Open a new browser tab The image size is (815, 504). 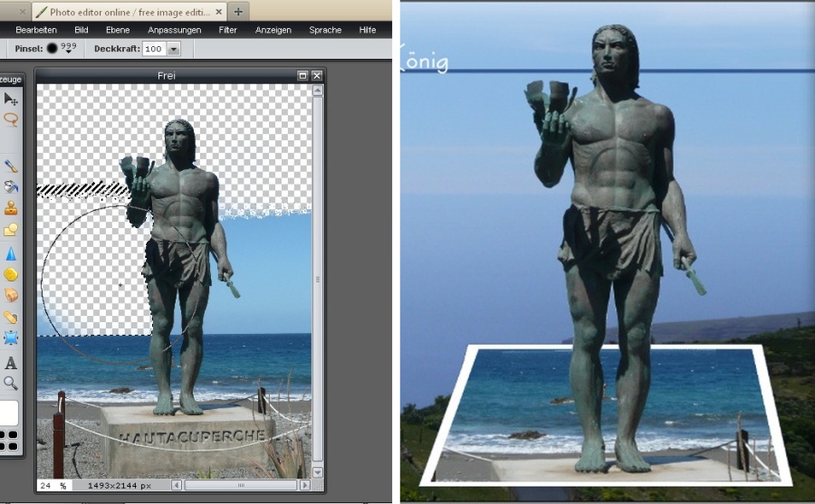(238, 12)
